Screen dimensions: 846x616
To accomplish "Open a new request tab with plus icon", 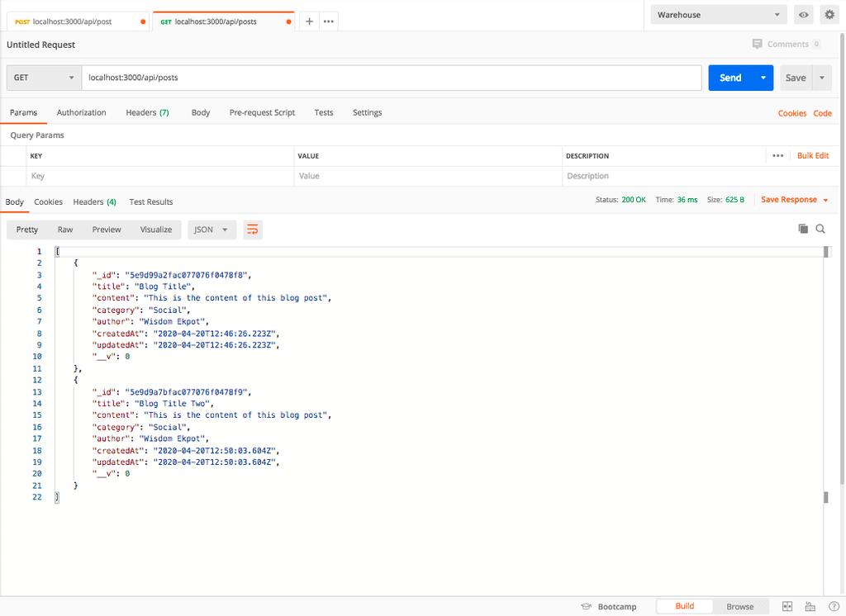I will (310, 21).
